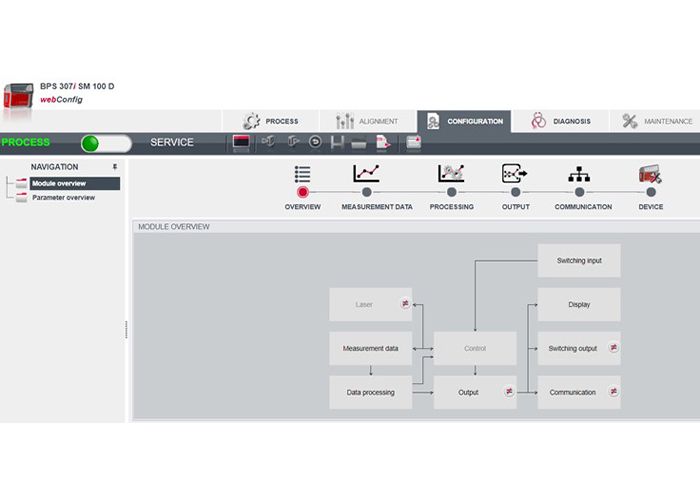Screen dimensions: 700x500
Task: Pin the NAVIGATION panel
Action: 115,167
